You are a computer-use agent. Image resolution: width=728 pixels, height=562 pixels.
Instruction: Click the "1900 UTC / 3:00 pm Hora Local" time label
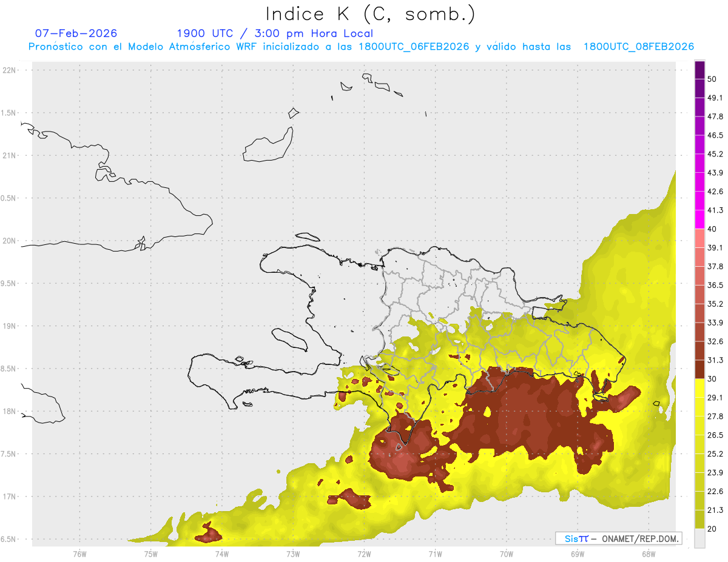point(275,33)
